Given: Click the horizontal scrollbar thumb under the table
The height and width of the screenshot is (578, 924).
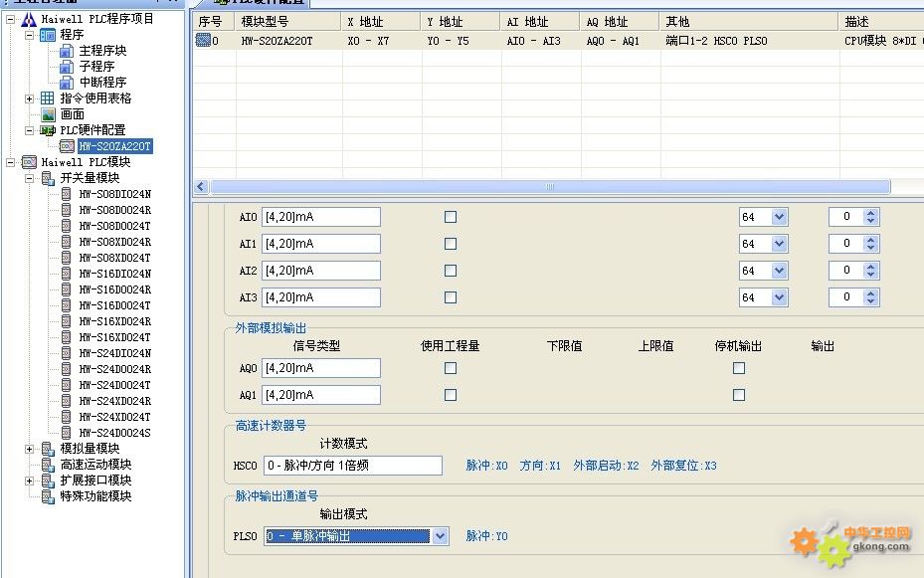Looking at the screenshot, I should point(550,187).
